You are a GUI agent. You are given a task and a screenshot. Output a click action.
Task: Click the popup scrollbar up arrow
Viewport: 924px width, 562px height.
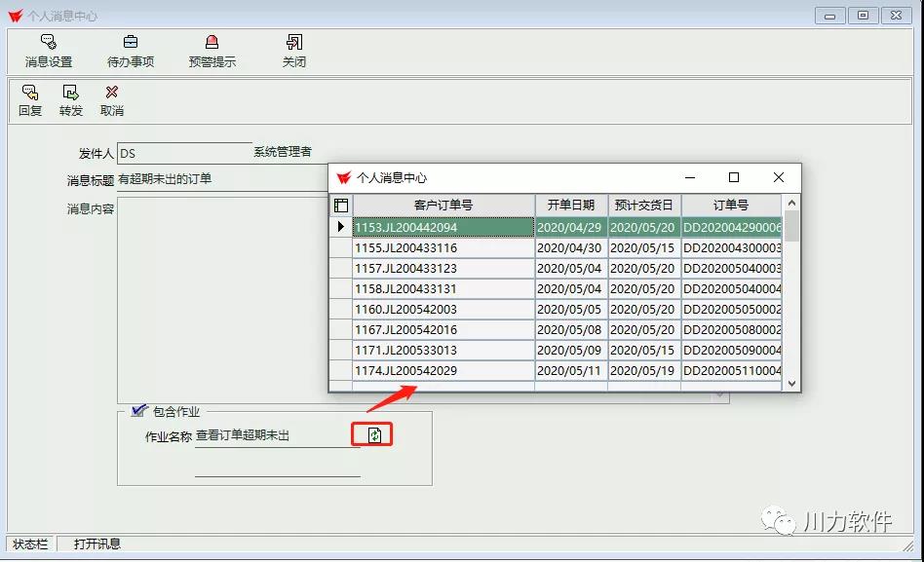tap(792, 203)
